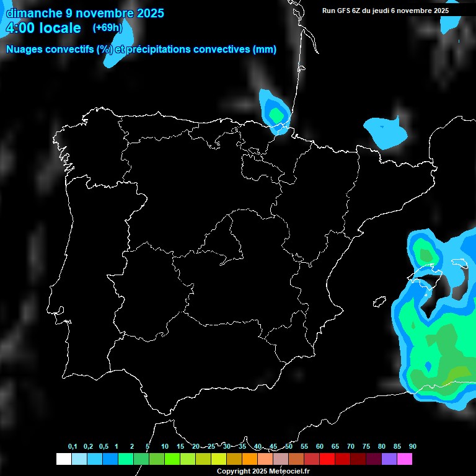Select "Run GFS 6Z du jeudi 6 novembre 2025"

tap(386, 11)
